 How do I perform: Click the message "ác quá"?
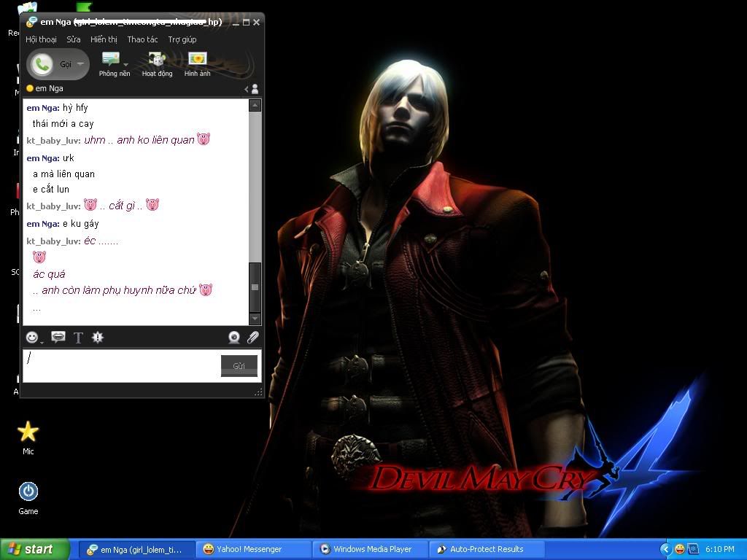coord(49,274)
